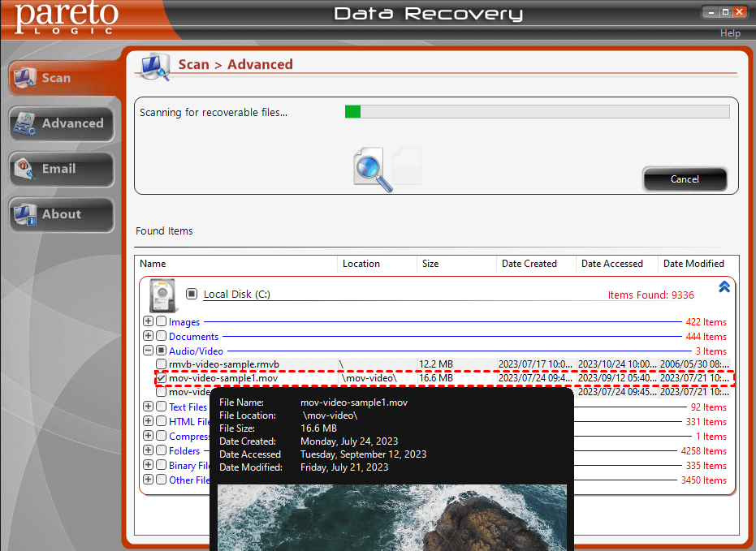This screenshot has height=551, width=756.
Task: Expand the Documents category
Action: pyautogui.click(x=148, y=336)
